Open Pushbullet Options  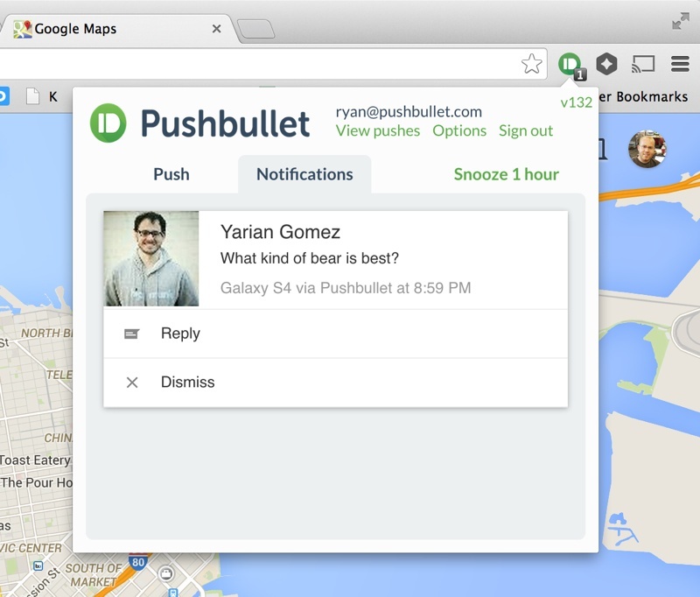click(x=459, y=130)
